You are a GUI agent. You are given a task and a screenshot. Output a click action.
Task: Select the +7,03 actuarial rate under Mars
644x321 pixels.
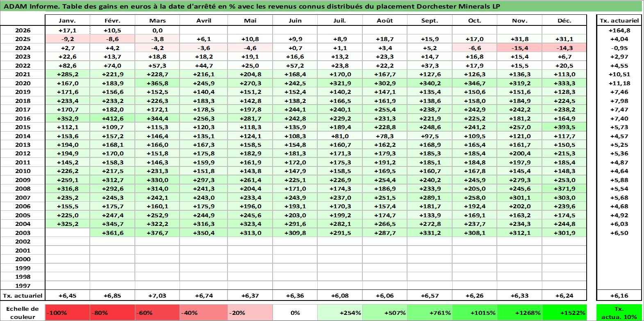click(157, 296)
